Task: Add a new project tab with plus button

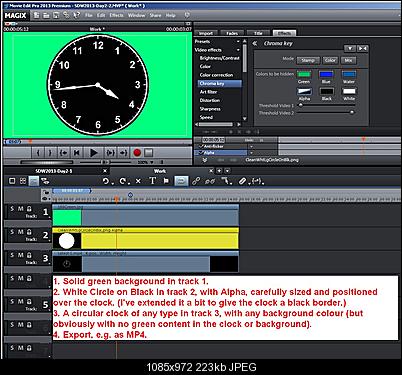Action: click(x=219, y=171)
